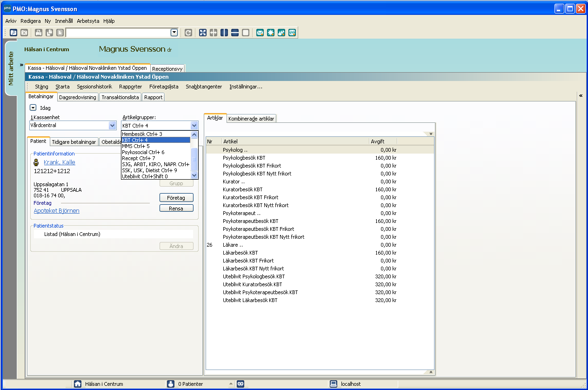Select Psykosocial Ctrl+ 6 in dropdown list
Image resolution: width=588 pixels, height=390 pixels.
(156, 152)
